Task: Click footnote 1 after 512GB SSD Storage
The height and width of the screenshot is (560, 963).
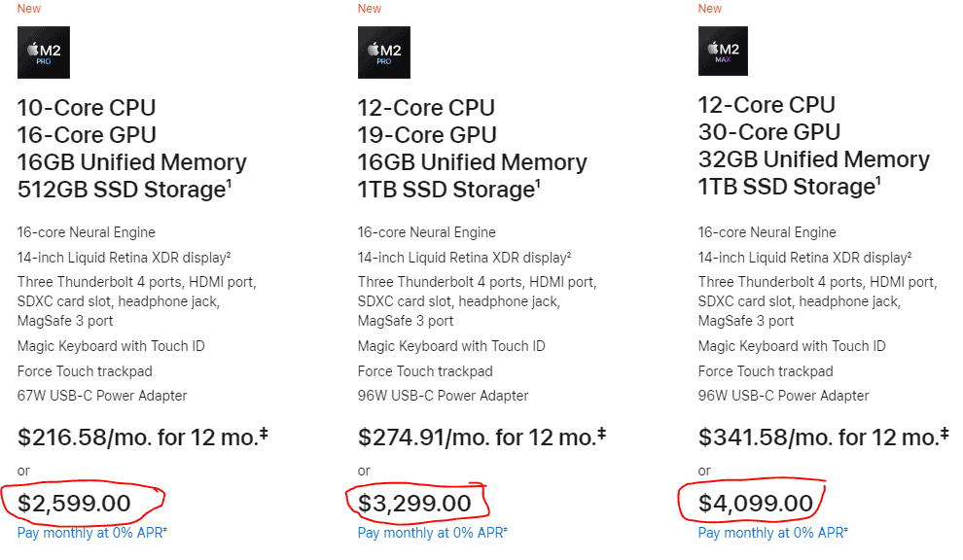Action: coord(230,184)
